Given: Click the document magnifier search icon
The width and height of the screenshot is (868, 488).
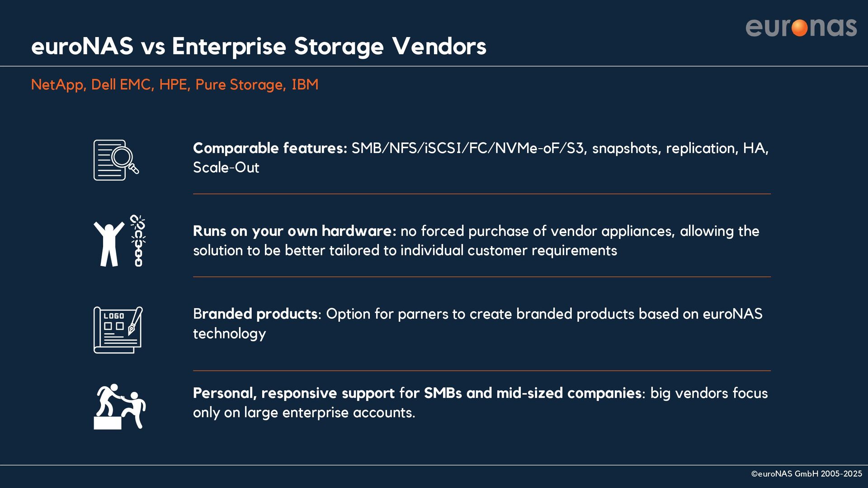Looking at the screenshot, I should pyautogui.click(x=116, y=160).
